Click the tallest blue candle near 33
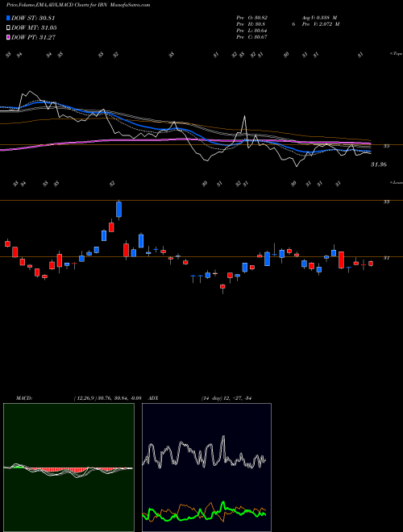Image resolution: width=403 pixels, height=532 pixels. 118,210
